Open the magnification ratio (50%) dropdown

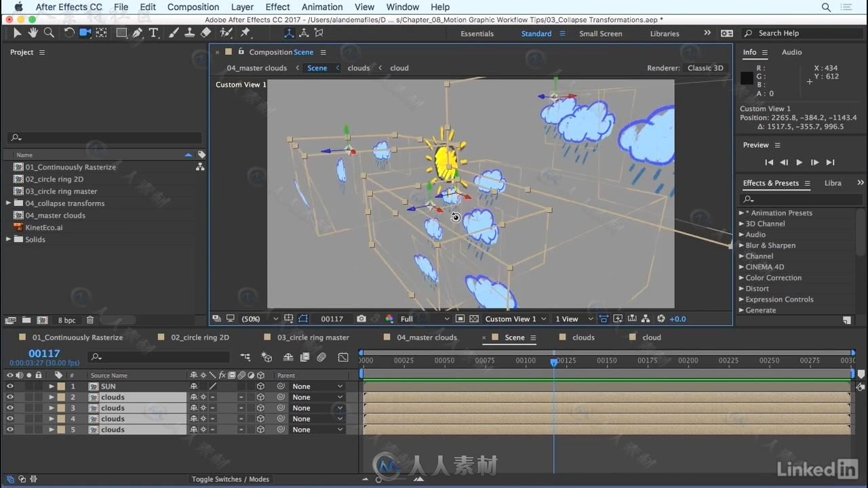[x=259, y=319]
